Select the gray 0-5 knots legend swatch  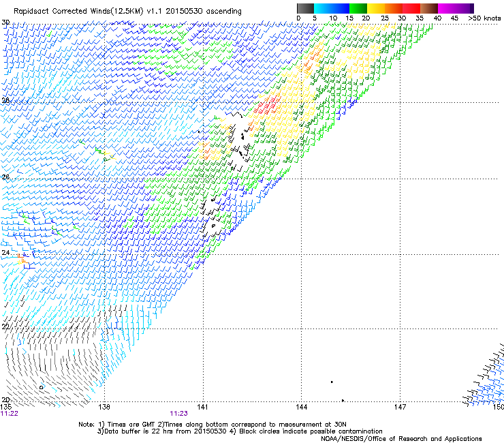(305, 8)
